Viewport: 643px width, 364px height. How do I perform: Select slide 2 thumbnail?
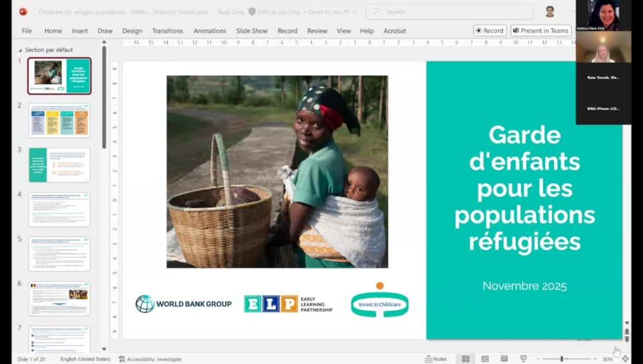[x=59, y=120]
